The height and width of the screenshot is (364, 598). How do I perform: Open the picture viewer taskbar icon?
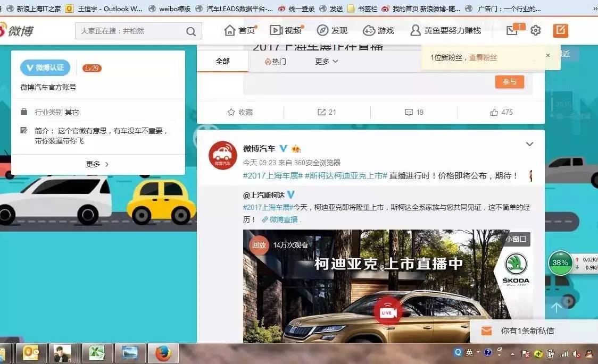pyautogui.click(x=130, y=354)
